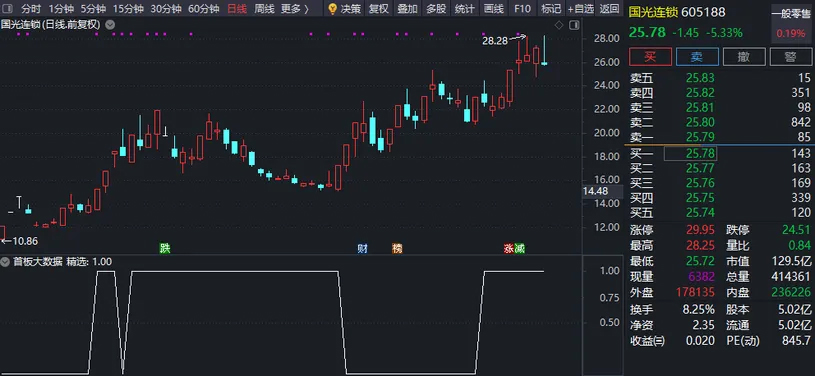Click the 现量 value 6382
This screenshot has width=815, height=376.
click(x=702, y=277)
